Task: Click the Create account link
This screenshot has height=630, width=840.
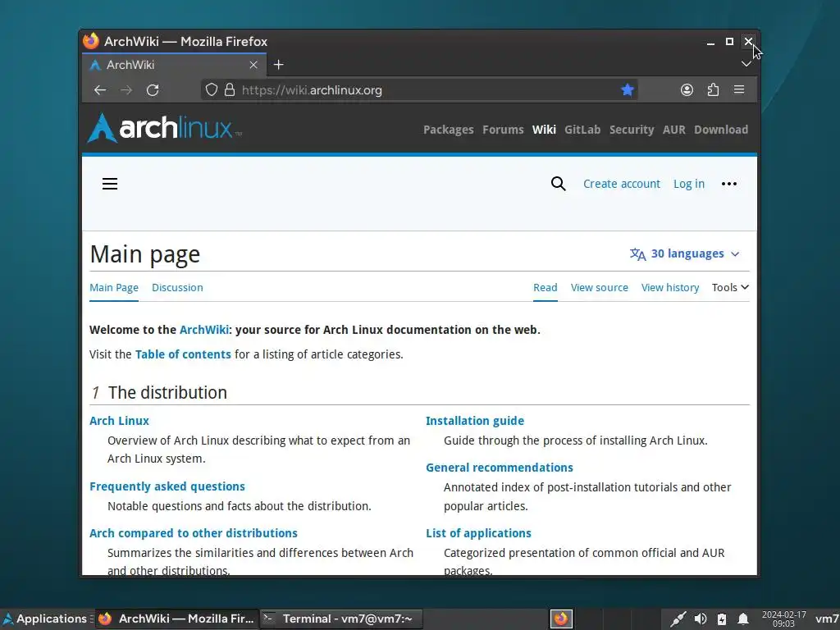Action: [622, 184]
